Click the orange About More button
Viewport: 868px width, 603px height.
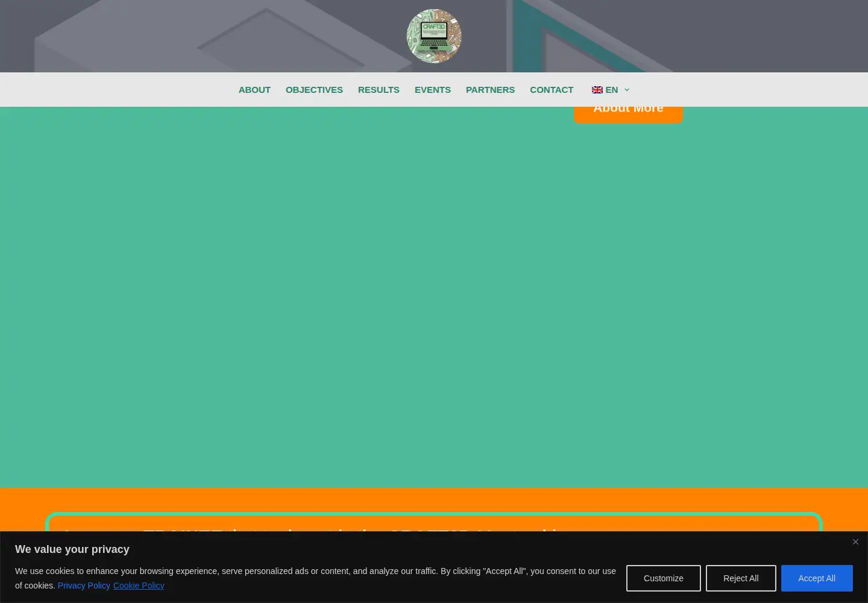point(628,115)
